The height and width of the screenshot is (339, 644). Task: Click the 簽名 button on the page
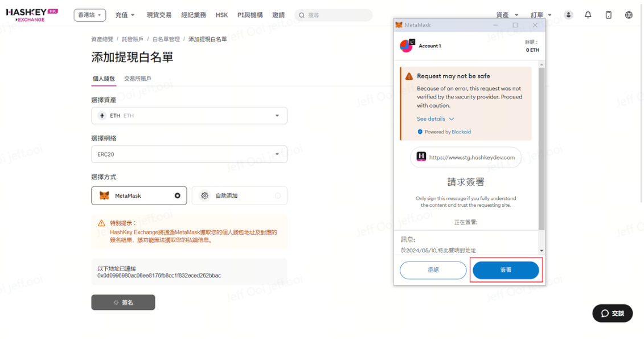click(123, 303)
